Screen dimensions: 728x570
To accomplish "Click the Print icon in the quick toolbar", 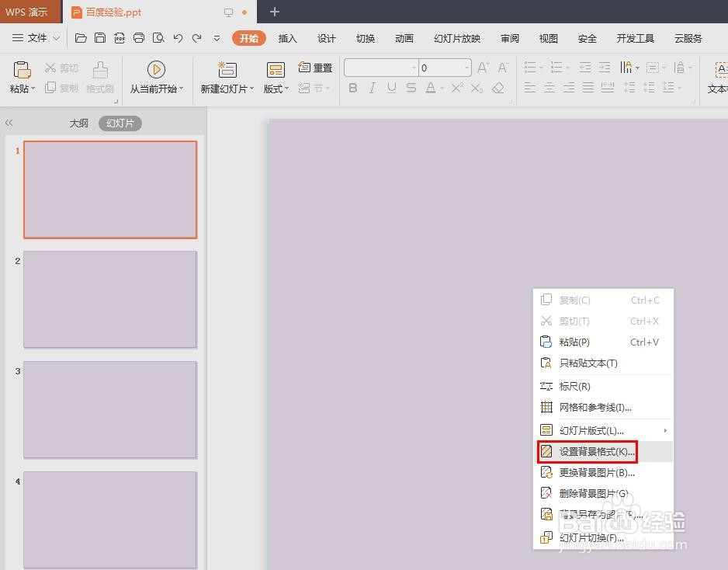I will 139,38.
